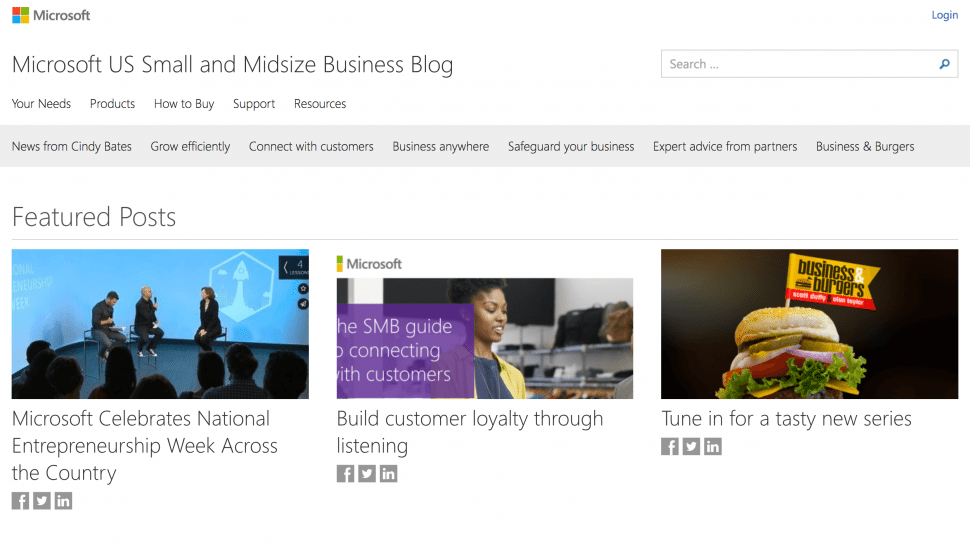Select the Grow efficiently category tab
Image resolution: width=970 pixels, height=552 pixels.
click(x=190, y=146)
